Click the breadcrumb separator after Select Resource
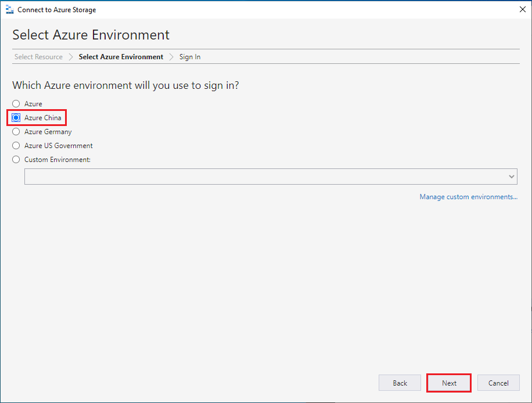This screenshot has width=532, height=403. click(x=70, y=56)
